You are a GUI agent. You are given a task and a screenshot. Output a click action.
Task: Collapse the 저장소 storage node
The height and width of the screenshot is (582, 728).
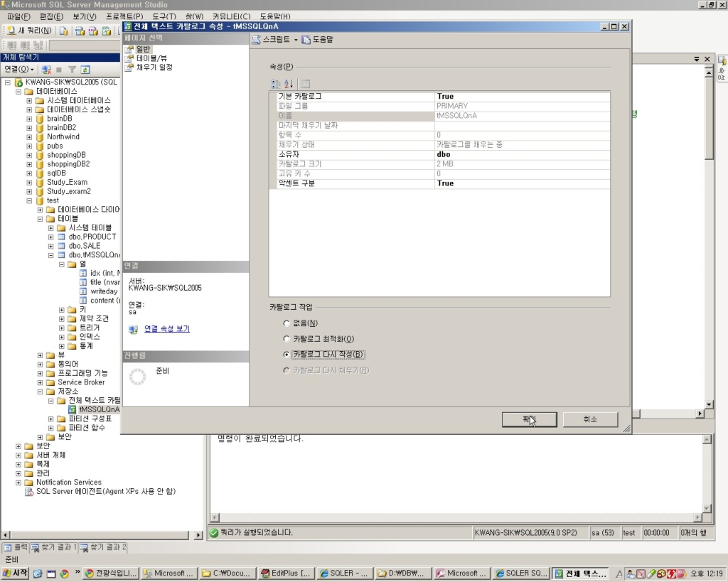coord(40,392)
